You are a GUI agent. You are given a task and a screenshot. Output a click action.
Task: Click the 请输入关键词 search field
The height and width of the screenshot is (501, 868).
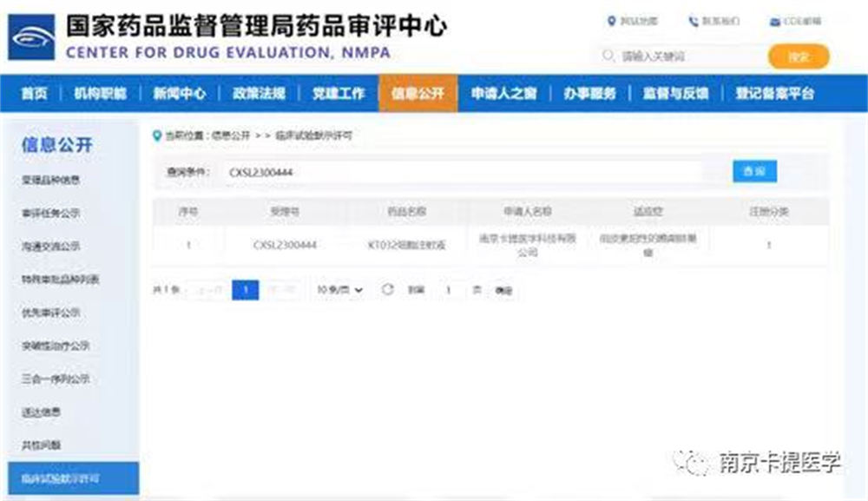(x=681, y=56)
